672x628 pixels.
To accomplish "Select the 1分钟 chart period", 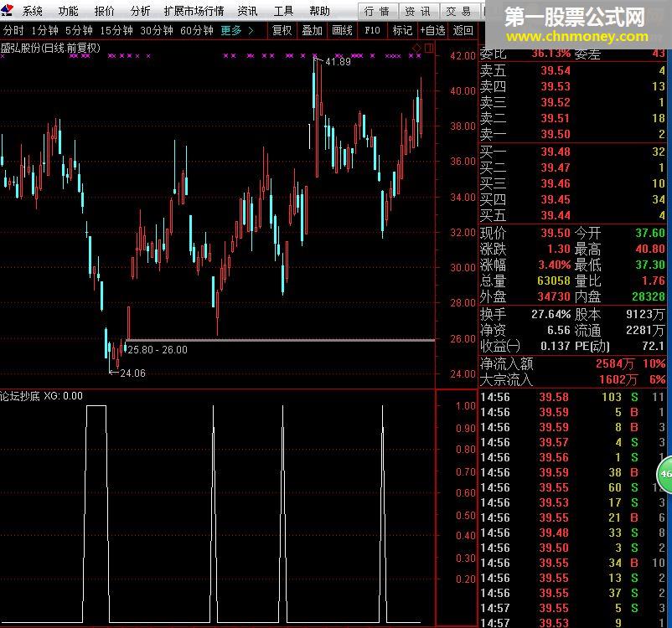I will [x=44, y=30].
